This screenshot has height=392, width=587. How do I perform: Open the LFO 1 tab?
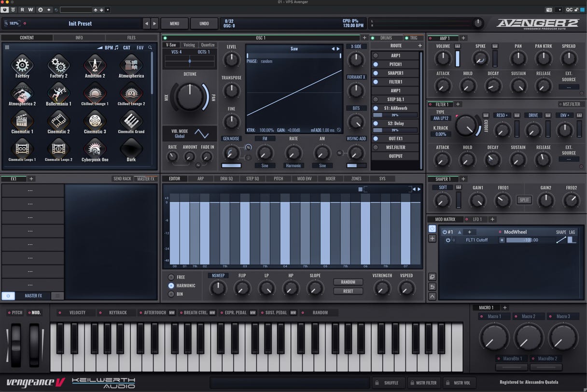[x=477, y=219]
